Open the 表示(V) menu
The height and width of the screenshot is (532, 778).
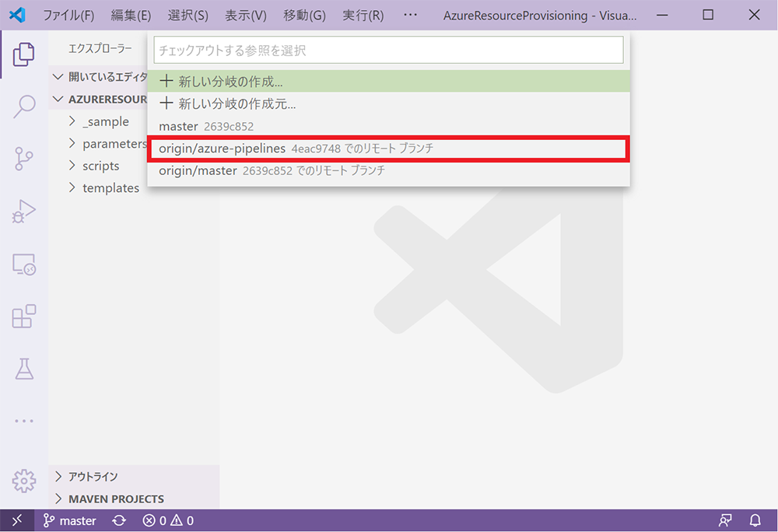(x=246, y=16)
